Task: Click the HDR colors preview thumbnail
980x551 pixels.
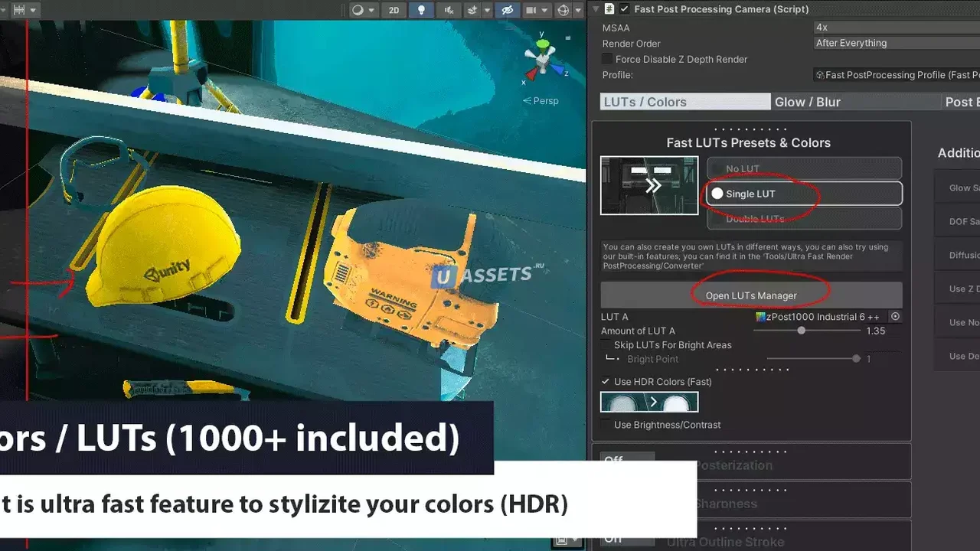Action: pos(649,402)
